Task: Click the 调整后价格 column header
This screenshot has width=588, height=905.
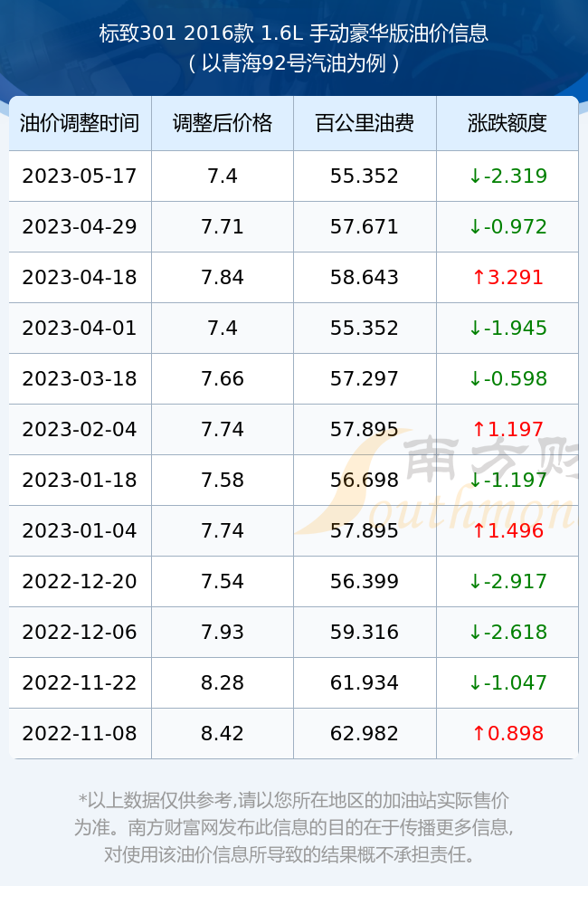Action: pos(223,123)
